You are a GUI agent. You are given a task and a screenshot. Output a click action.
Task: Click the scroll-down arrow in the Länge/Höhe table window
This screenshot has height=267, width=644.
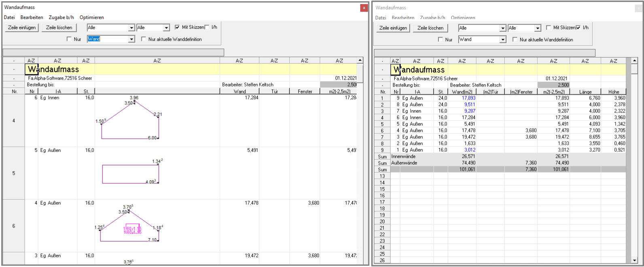click(634, 260)
